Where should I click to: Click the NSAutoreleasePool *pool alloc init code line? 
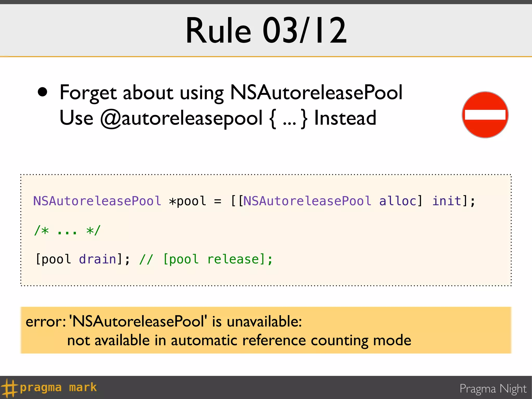[x=254, y=201]
